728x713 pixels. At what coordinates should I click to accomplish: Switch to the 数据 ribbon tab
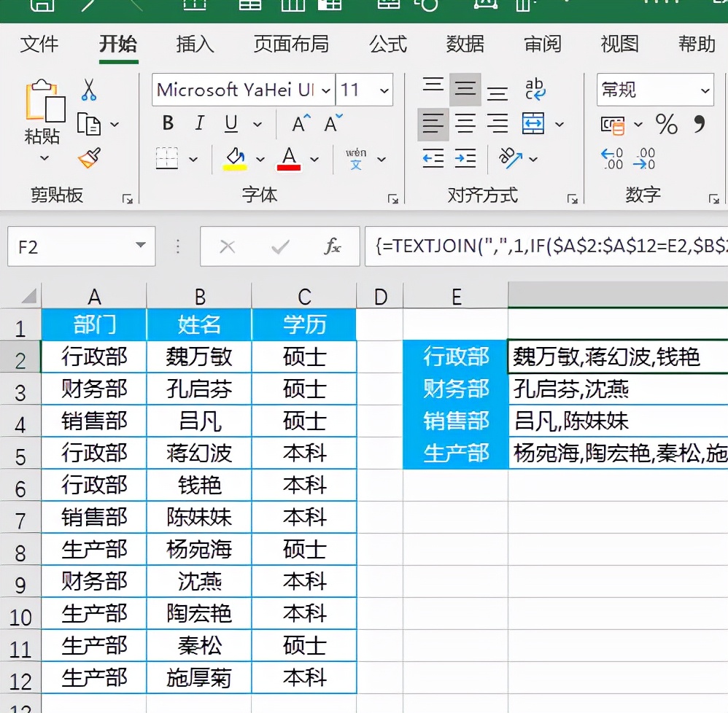pos(465,44)
